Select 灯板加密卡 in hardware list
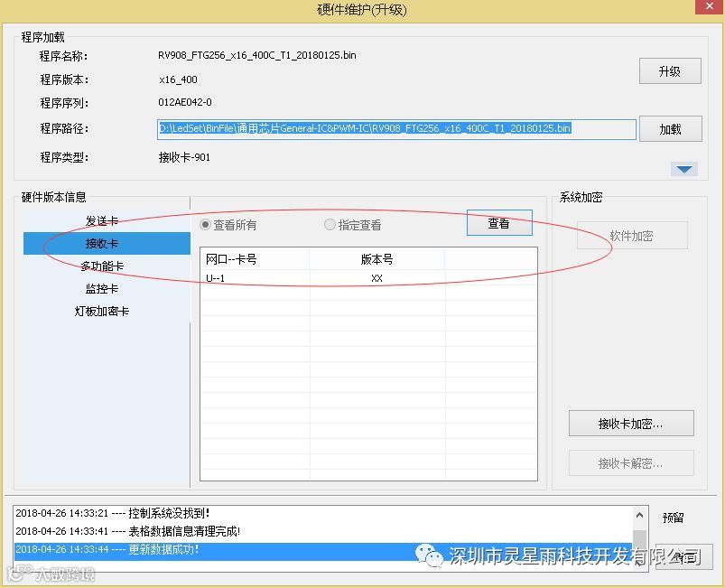This screenshot has width=725, height=588. [x=102, y=311]
